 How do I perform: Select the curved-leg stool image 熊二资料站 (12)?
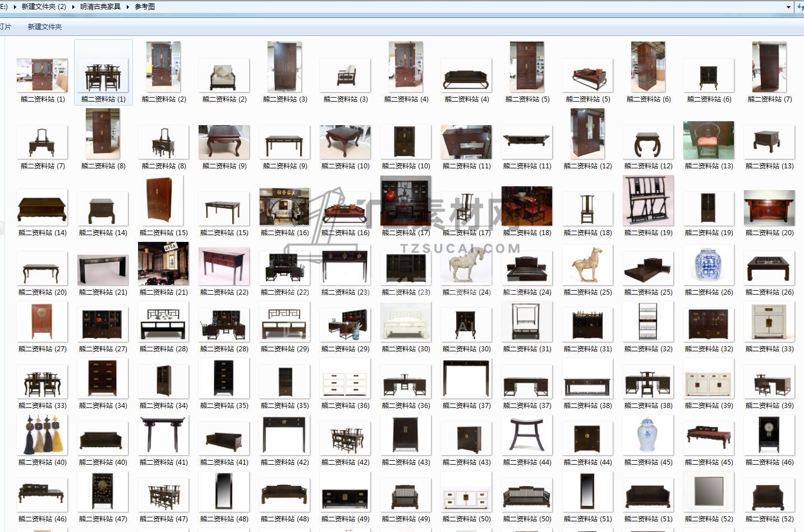648,142
